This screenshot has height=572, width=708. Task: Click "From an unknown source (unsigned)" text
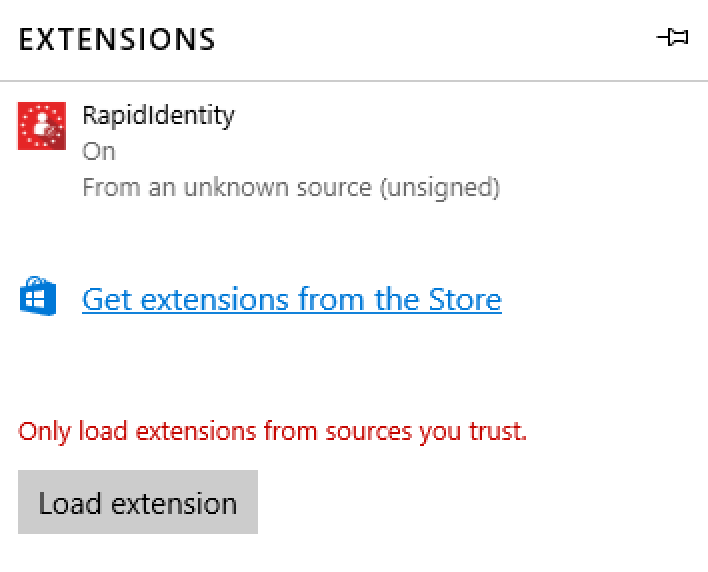291,187
